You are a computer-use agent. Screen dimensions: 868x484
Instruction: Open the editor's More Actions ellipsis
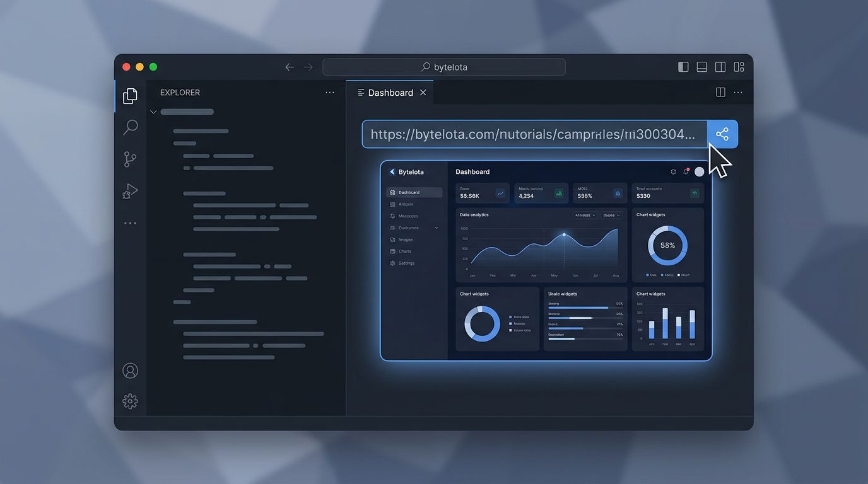click(x=738, y=92)
